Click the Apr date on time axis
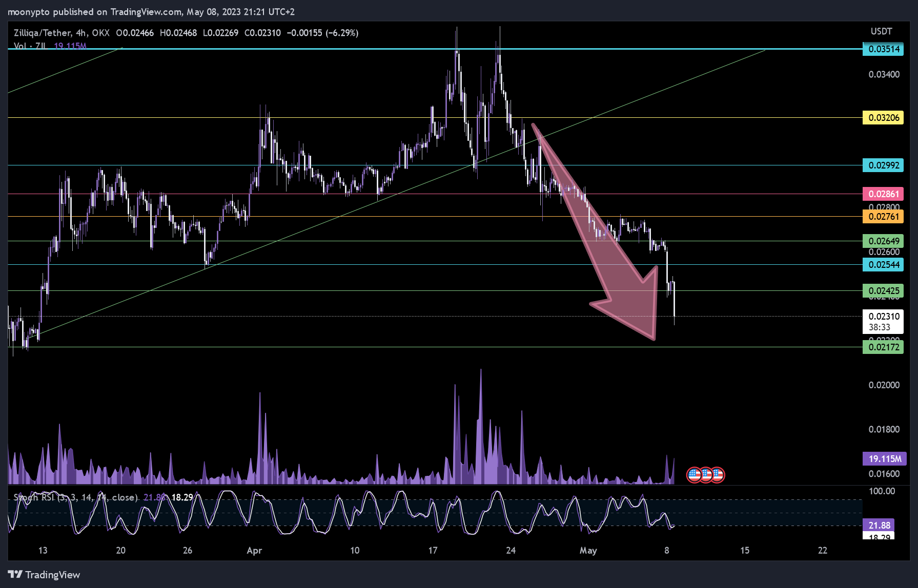Image resolution: width=918 pixels, height=588 pixels. click(254, 551)
